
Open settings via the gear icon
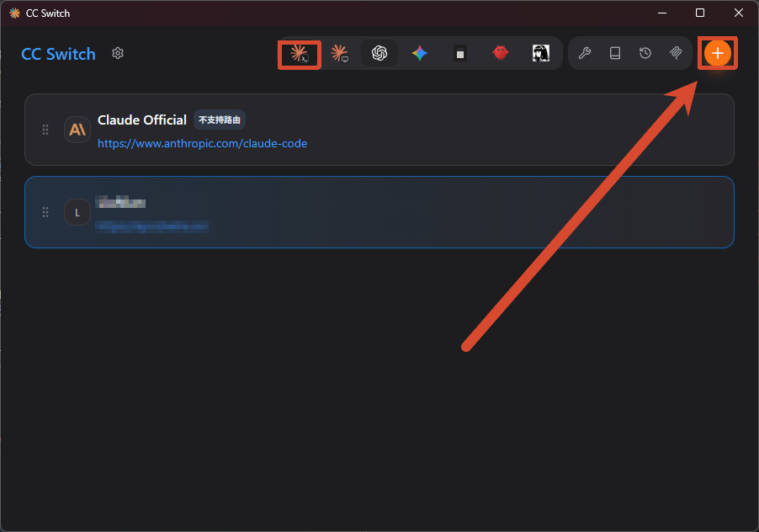click(x=118, y=53)
